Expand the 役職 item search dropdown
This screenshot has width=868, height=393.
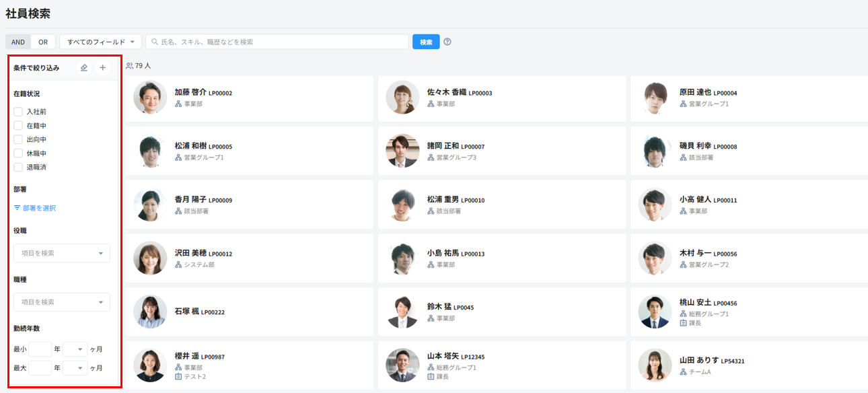(x=62, y=253)
